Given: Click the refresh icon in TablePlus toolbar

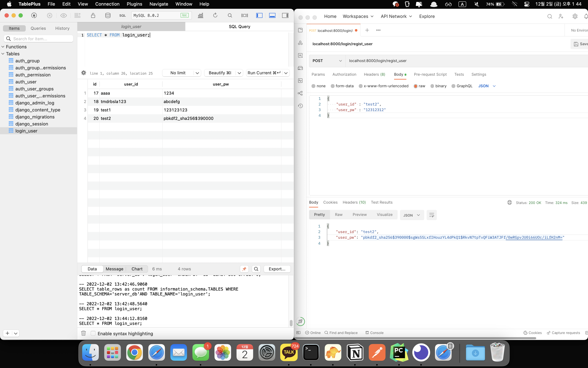Looking at the screenshot, I should [215, 15].
